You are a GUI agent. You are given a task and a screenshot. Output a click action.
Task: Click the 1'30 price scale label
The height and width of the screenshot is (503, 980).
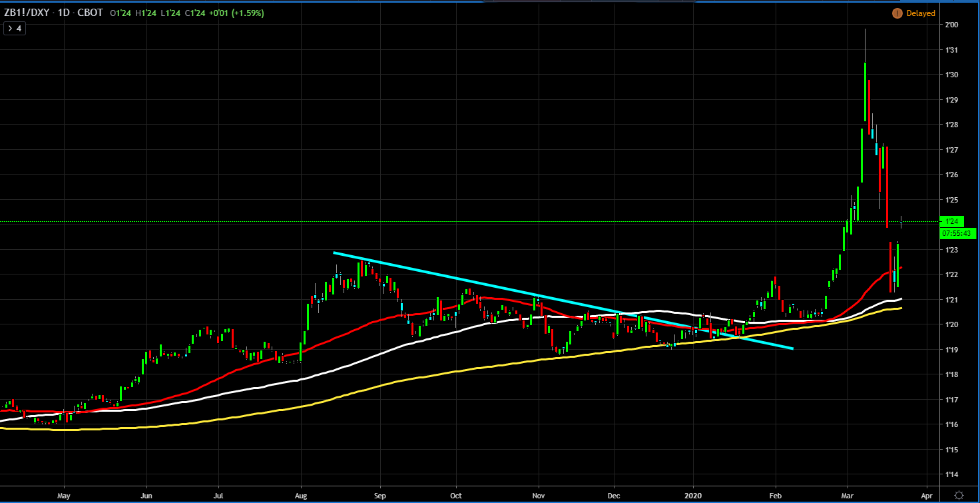951,75
